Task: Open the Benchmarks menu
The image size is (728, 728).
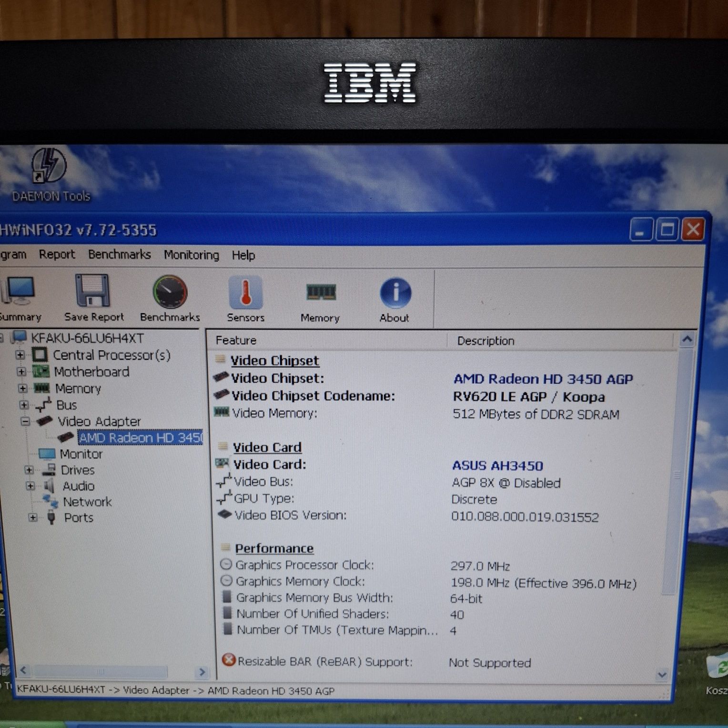Action: point(119,254)
